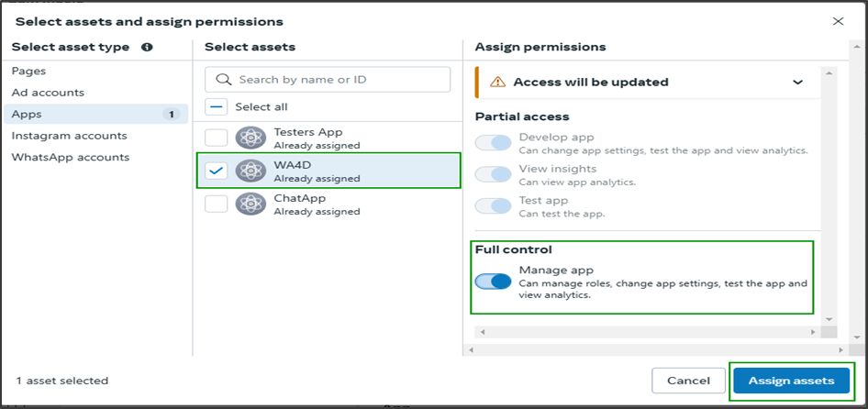The height and width of the screenshot is (409, 868).
Task: Toggle the Select all checkbox
Action: pyautogui.click(x=216, y=106)
